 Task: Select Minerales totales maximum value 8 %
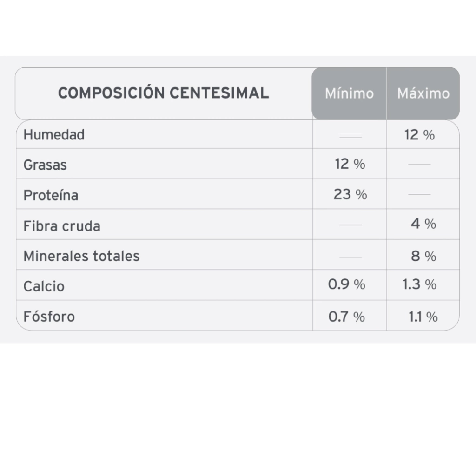tap(423, 256)
